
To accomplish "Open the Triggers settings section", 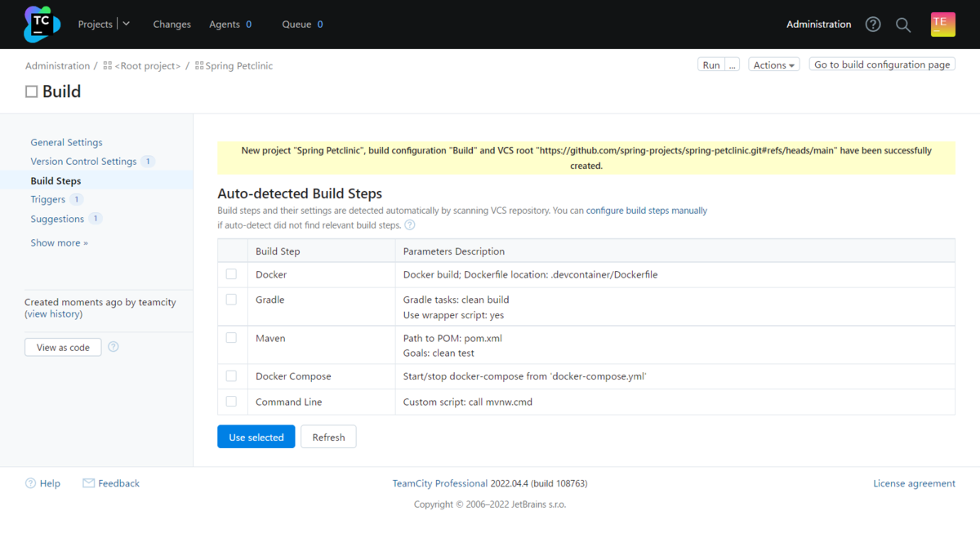I will click(x=48, y=199).
